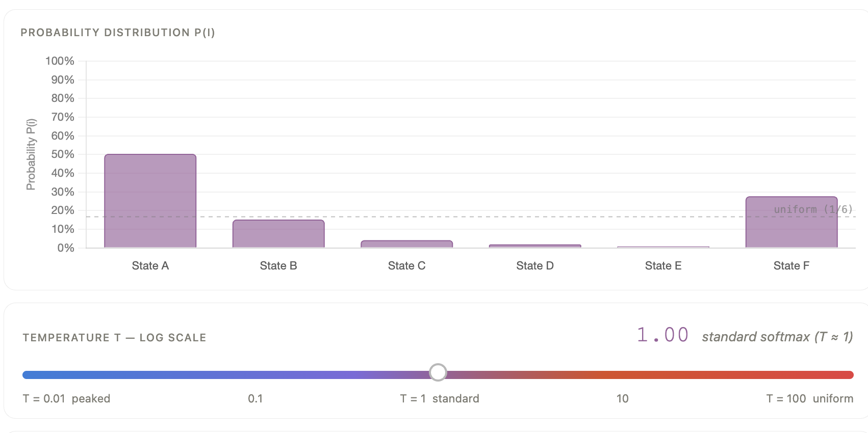Click the State A probability bar
Screen dimensions: 868x433
point(150,201)
